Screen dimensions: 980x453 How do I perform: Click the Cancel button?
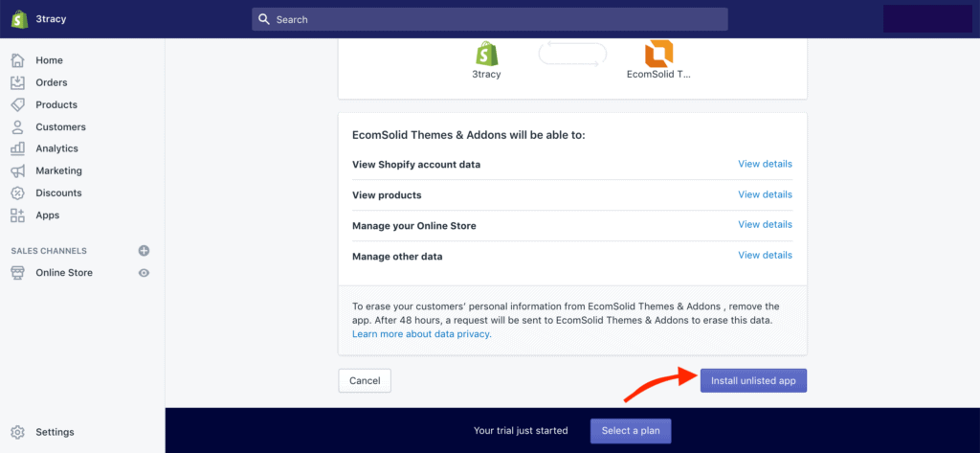[365, 380]
